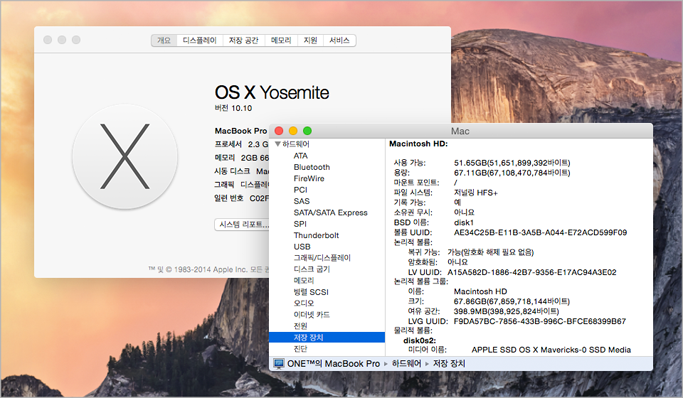This screenshot has width=683, height=398.
Task: Click the OS X Yosemite title text
Action: (272, 93)
